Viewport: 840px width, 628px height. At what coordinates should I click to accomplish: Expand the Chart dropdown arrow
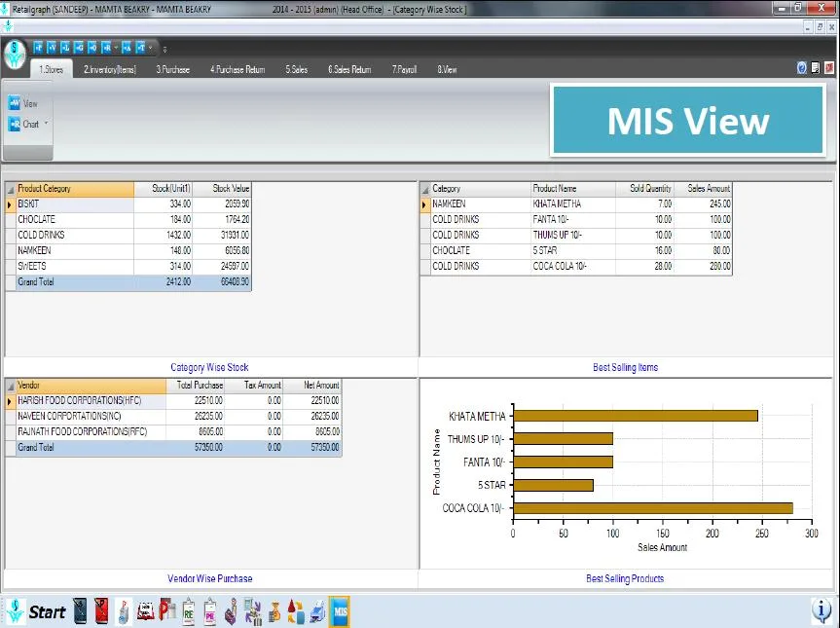coord(46,124)
